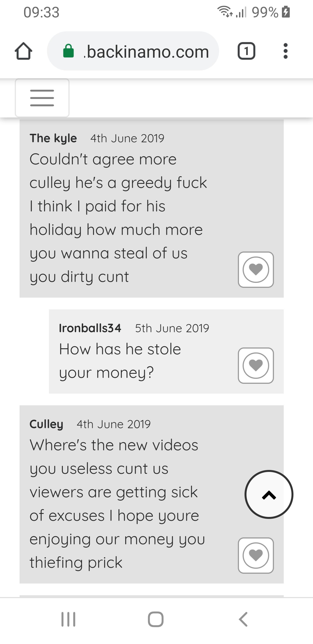Tap the 09:33 clock in status bar
This screenshot has height=644, width=313.
click(x=42, y=12)
